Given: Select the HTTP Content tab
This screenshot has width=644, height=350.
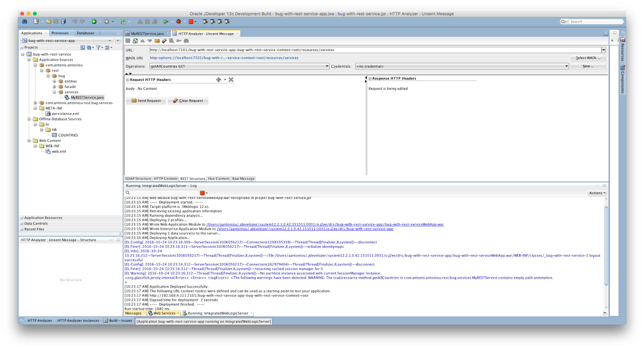Looking at the screenshot, I should click(165, 179).
